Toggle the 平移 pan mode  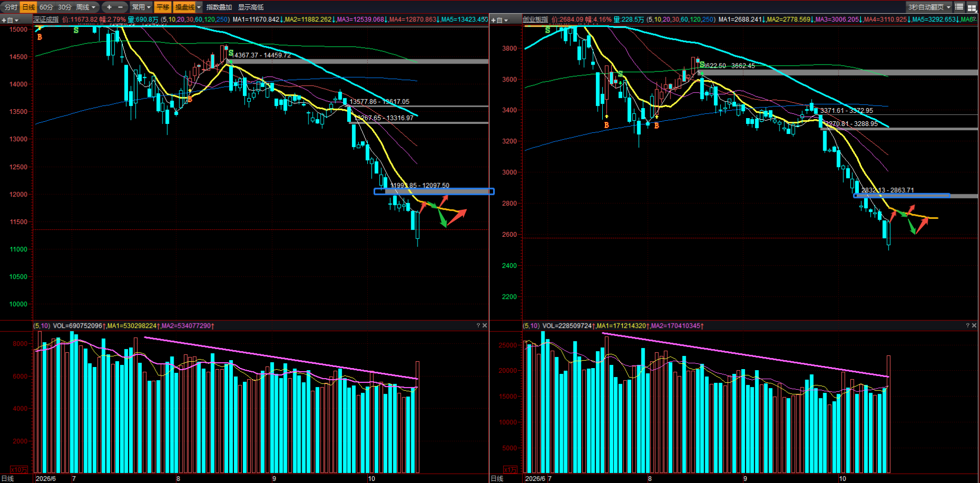(162, 7)
